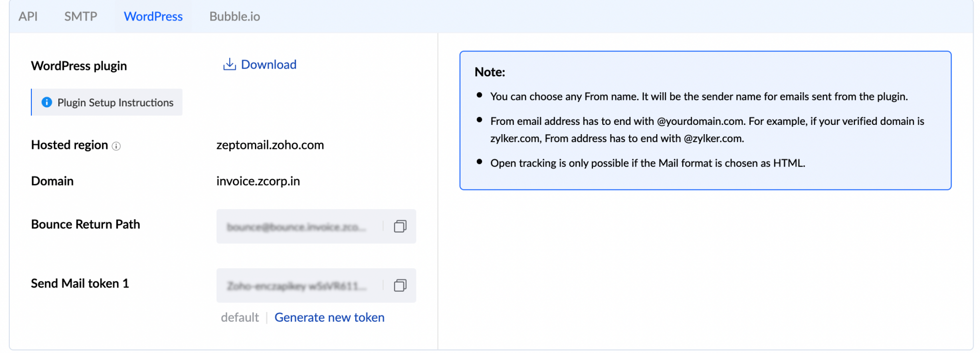Click the Send Mail token 1 label
Viewport: 980px width, 353px height.
79,283
